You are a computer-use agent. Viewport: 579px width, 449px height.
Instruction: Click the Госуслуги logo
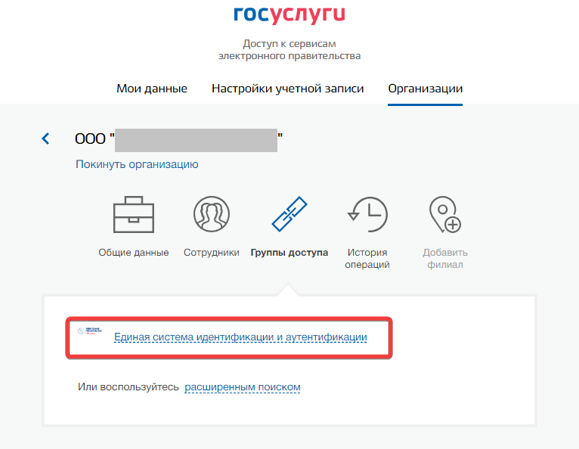coord(289,15)
